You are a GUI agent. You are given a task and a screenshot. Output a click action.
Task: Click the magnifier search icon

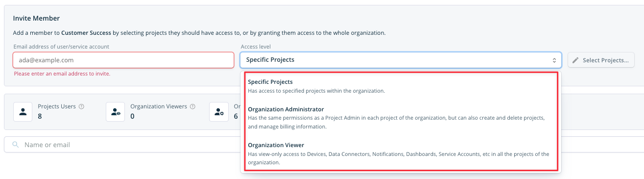pyautogui.click(x=16, y=145)
